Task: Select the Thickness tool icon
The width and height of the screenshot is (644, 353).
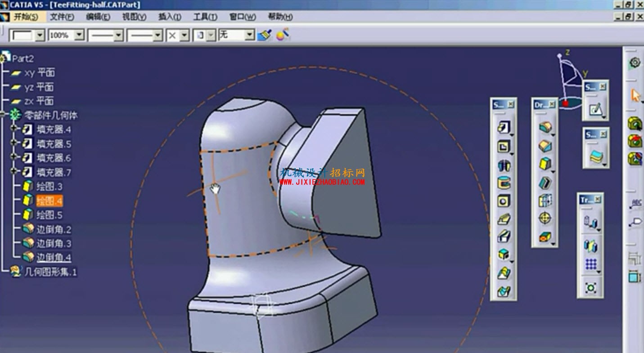Action: click(545, 201)
